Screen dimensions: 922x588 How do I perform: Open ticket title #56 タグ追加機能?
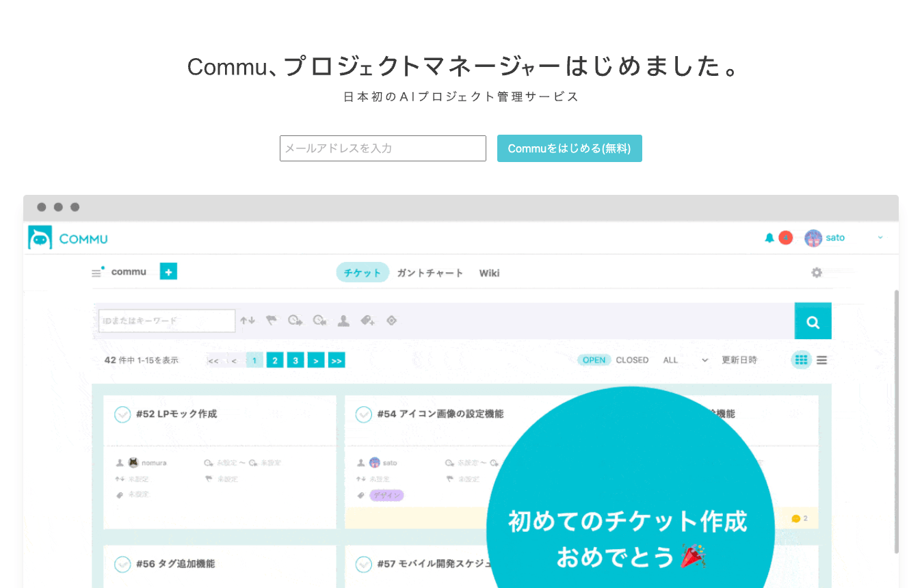pos(176,563)
